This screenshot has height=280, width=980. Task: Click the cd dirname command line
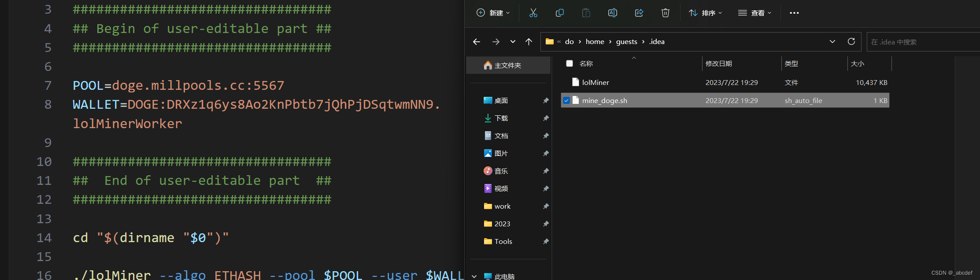(x=151, y=238)
